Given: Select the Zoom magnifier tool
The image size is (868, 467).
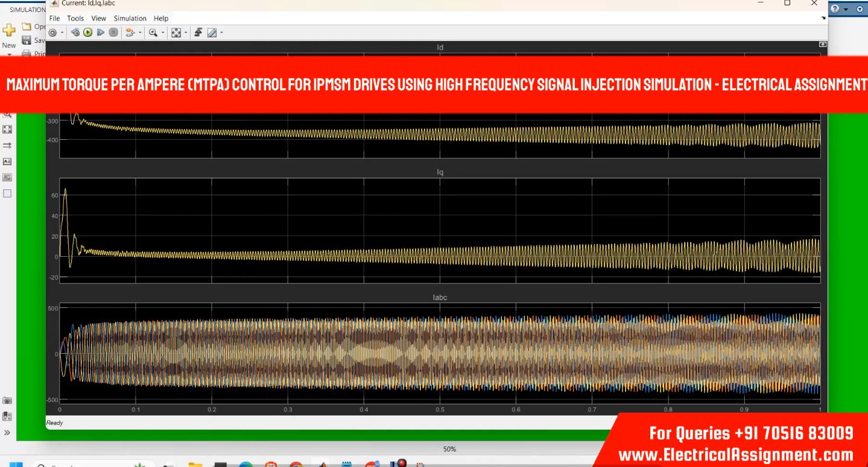Looking at the screenshot, I should point(153,33).
